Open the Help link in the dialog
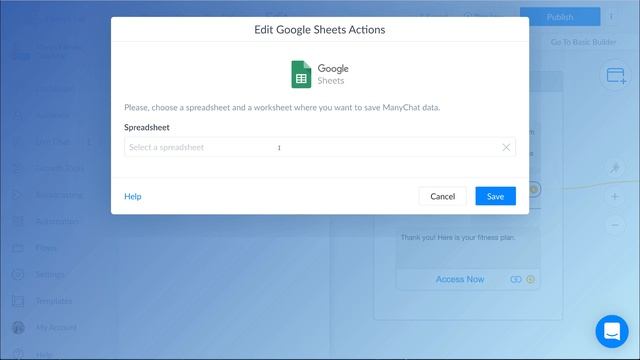The width and height of the screenshot is (640, 360). pyautogui.click(x=133, y=196)
